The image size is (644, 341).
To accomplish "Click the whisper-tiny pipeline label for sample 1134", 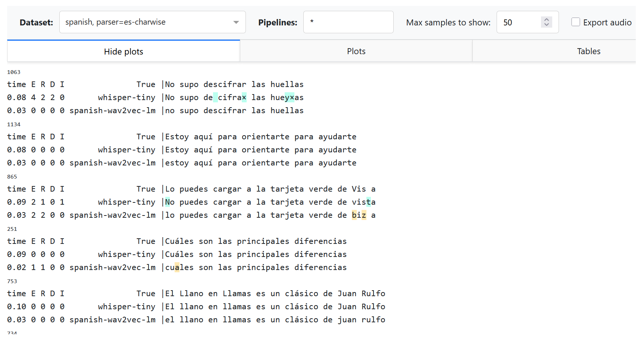I will (x=126, y=149).
